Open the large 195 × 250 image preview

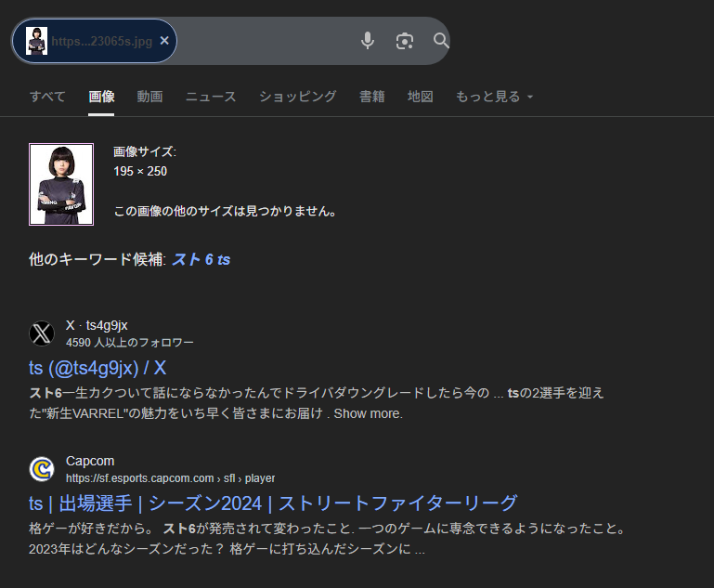point(61,184)
